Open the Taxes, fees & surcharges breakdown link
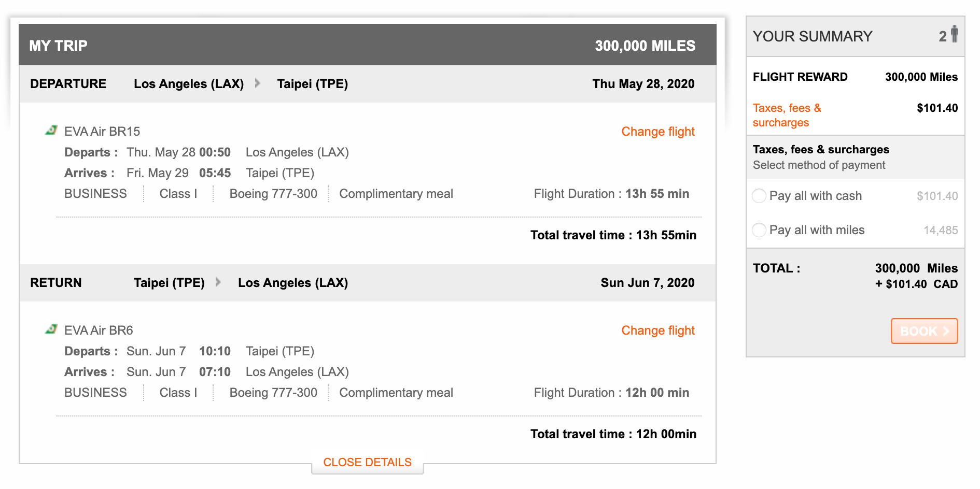 click(787, 115)
